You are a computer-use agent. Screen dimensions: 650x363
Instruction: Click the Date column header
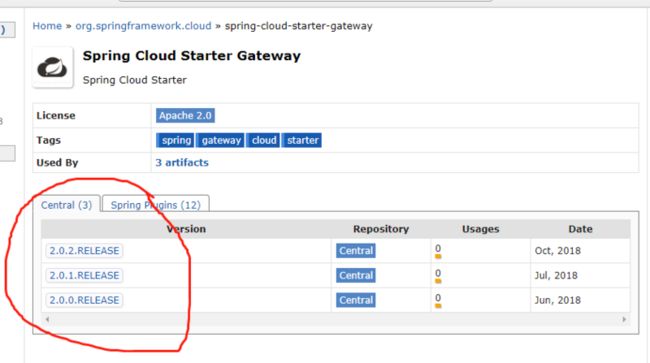580,229
